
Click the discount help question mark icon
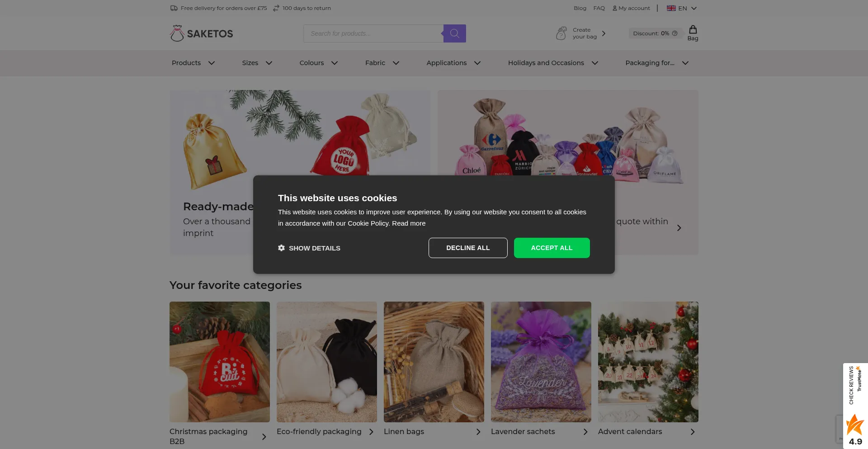pos(675,33)
